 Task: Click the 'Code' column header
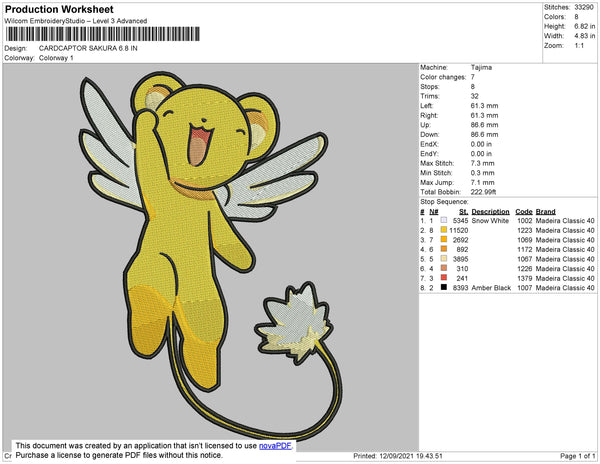[524, 212]
